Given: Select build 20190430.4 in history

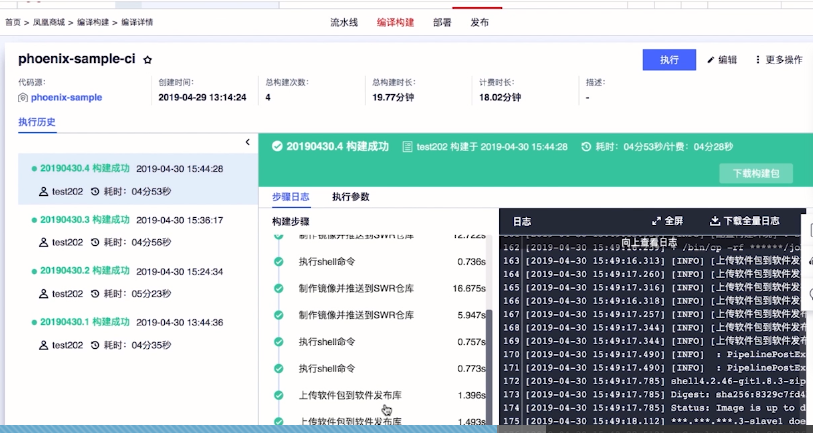Looking at the screenshot, I should 138,179.
